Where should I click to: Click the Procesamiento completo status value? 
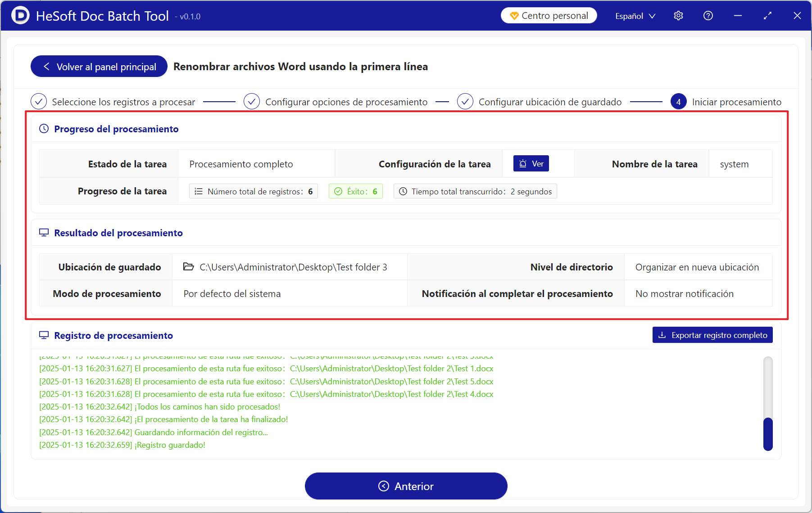coord(241,164)
